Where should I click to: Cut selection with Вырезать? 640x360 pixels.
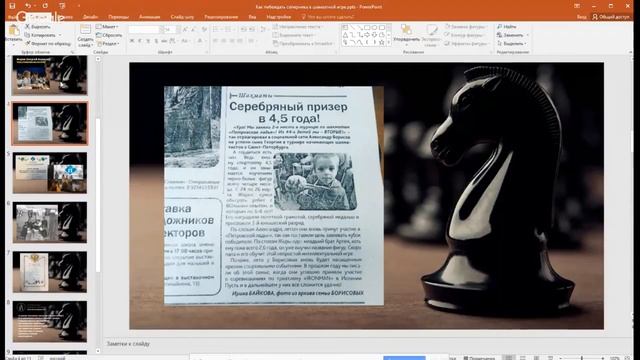point(38,27)
